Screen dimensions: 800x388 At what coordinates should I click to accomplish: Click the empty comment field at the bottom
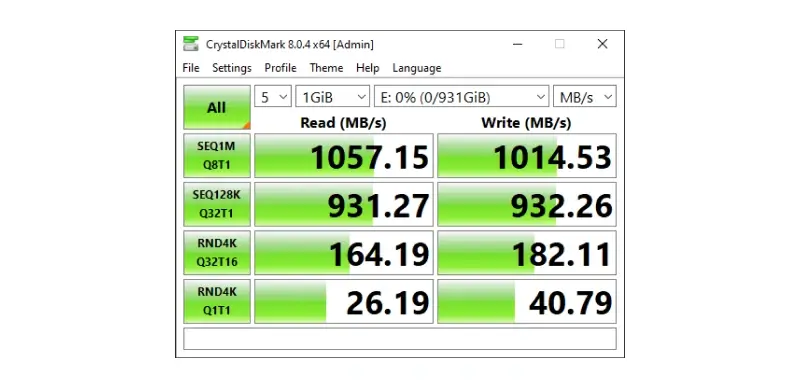pos(400,339)
